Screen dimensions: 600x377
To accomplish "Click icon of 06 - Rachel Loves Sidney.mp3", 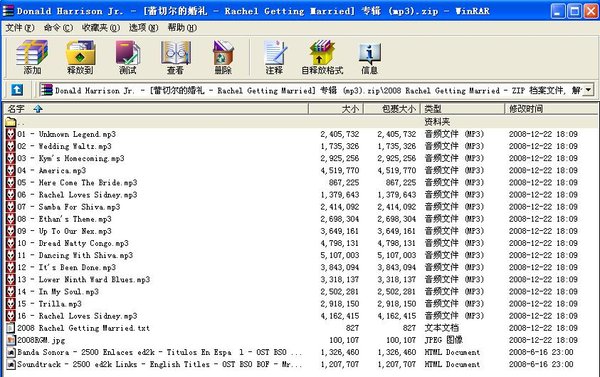I will pos(11,195).
